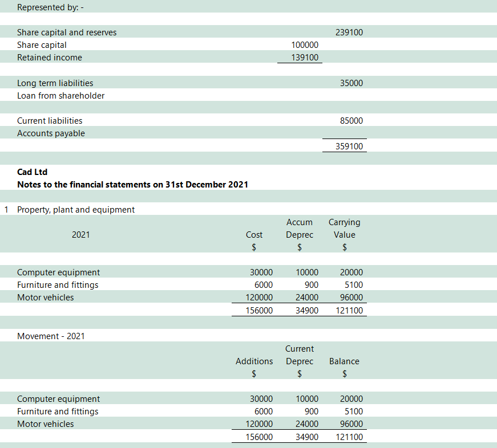This screenshot has height=448, width=497.
Task: Click the note number 1 cell
Action: (x=6, y=210)
